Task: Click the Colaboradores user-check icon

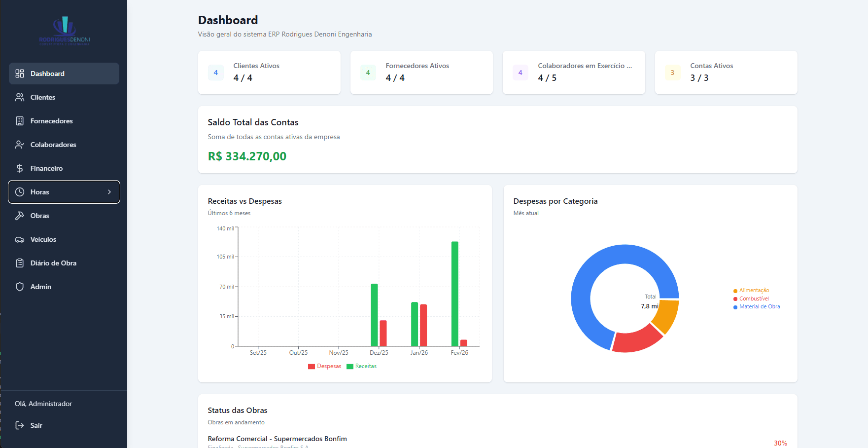Action: [20, 145]
